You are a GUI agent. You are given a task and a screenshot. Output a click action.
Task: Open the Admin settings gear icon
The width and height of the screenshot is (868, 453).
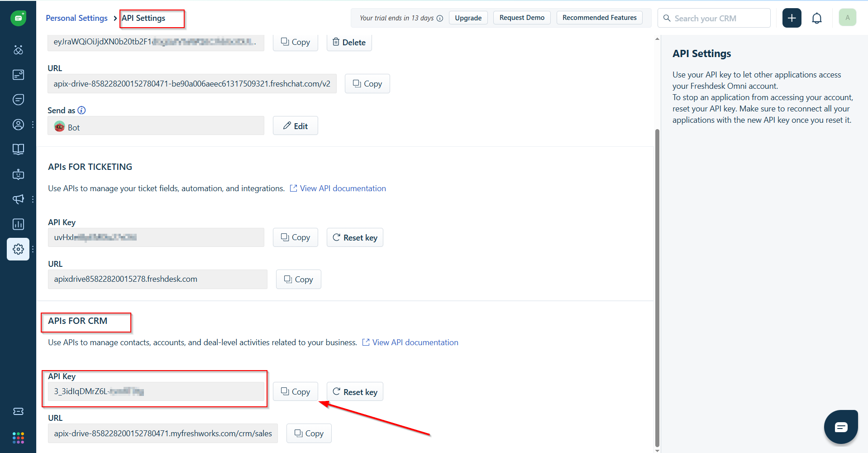coord(18,249)
